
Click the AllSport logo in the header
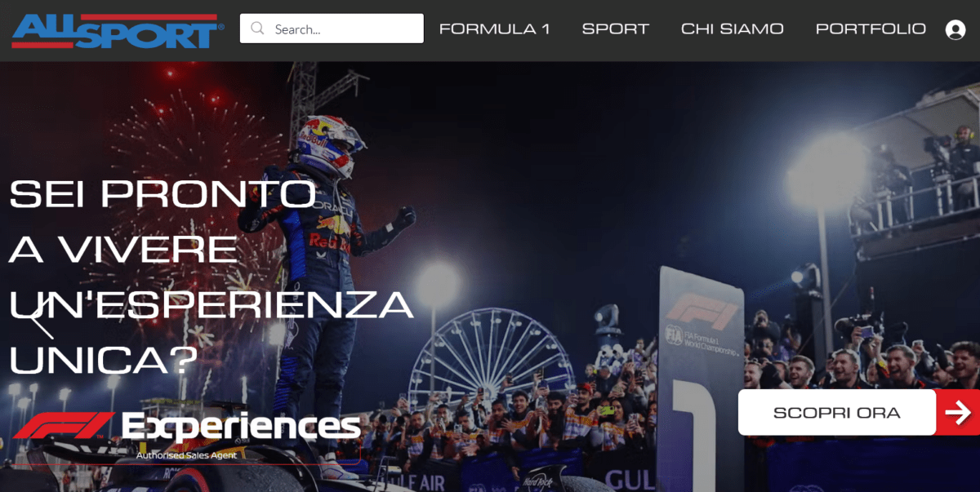pyautogui.click(x=118, y=30)
